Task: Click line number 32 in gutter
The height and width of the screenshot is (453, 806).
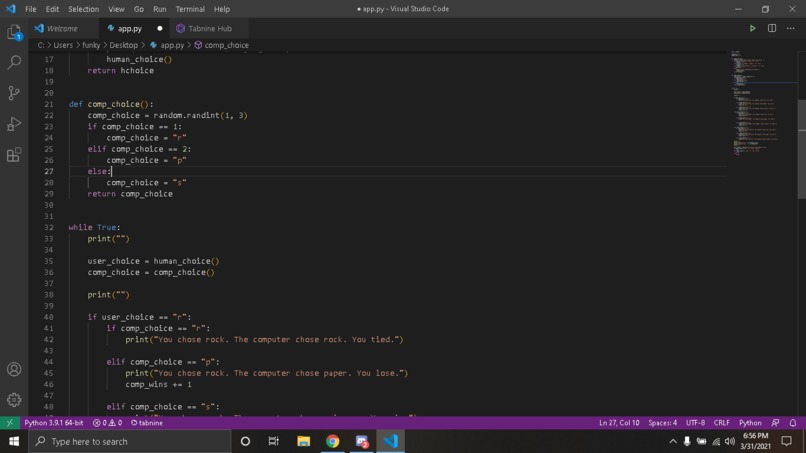Action: 49,227
